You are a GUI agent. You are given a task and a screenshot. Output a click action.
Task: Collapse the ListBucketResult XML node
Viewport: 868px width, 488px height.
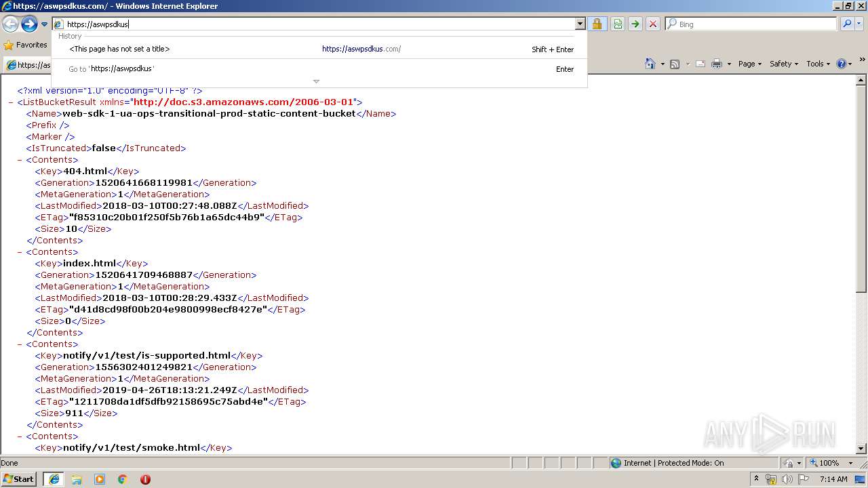[12, 102]
